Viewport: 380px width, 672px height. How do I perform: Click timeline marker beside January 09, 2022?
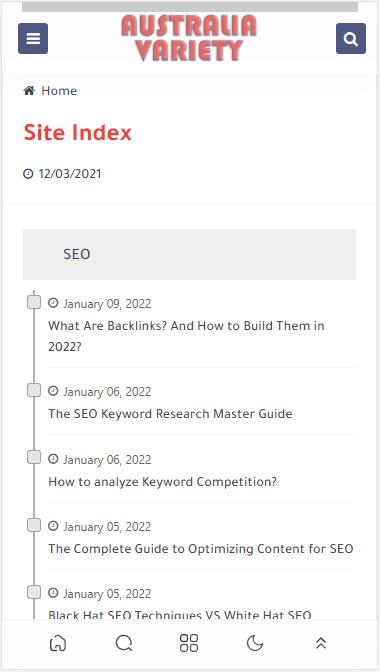click(34, 302)
